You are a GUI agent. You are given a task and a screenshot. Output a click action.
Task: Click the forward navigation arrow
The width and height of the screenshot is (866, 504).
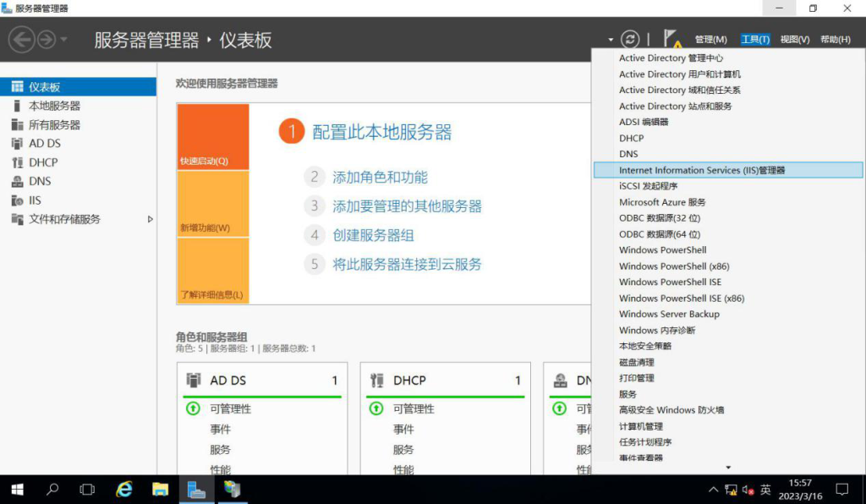47,40
